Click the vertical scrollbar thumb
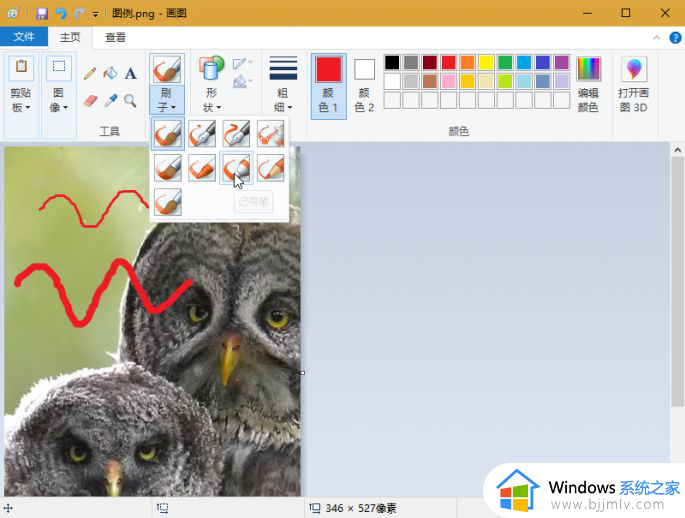 coord(677,282)
